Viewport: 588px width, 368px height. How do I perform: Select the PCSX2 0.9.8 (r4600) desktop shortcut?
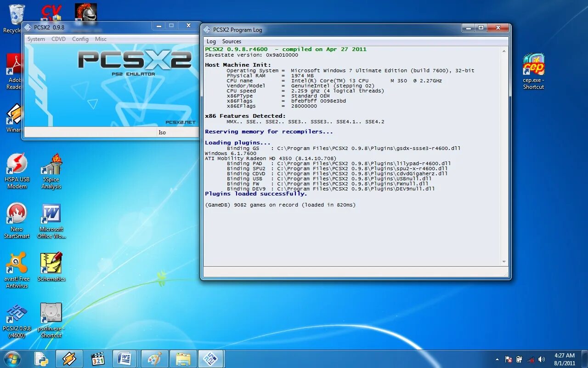(17, 320)
